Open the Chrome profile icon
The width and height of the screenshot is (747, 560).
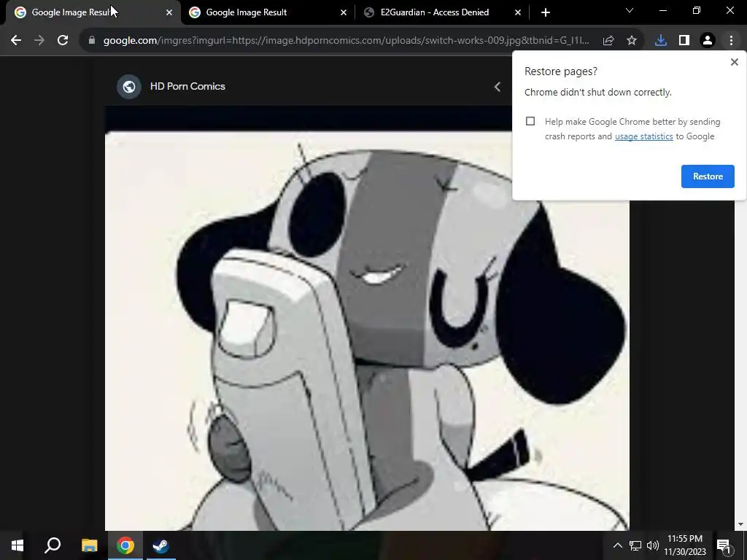point(708,41)
